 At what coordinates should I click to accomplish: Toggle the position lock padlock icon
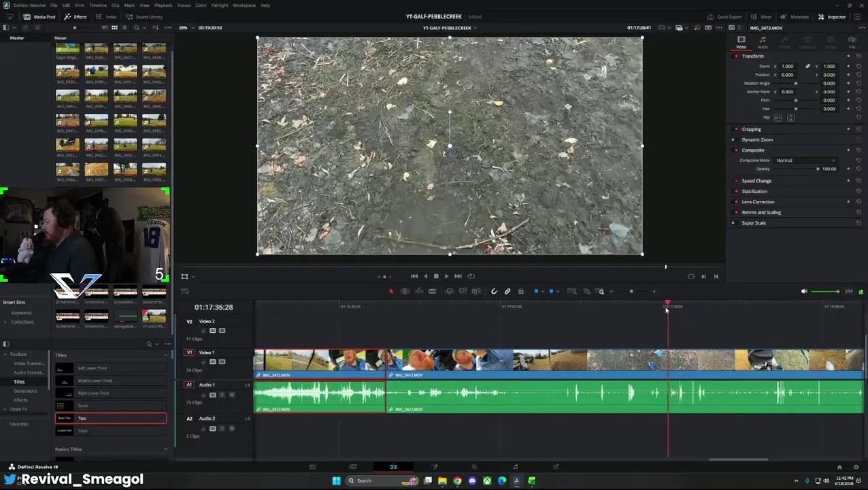520,291
